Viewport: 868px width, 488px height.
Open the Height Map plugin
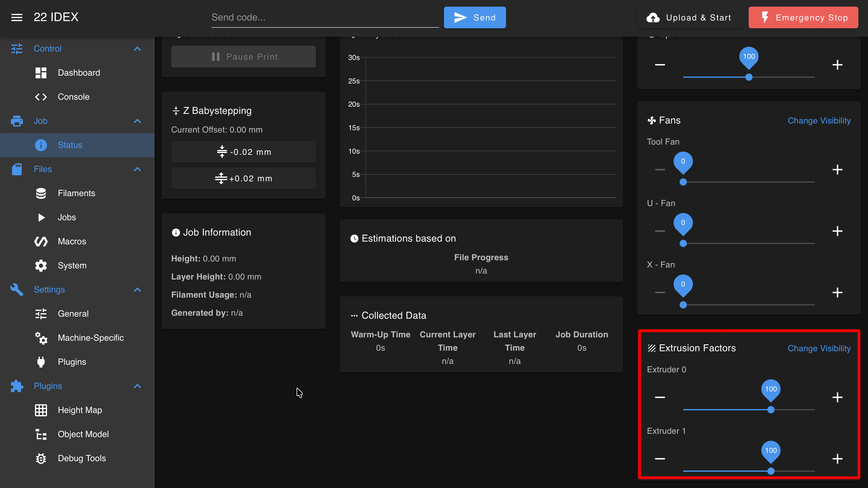tap(77, 410)
